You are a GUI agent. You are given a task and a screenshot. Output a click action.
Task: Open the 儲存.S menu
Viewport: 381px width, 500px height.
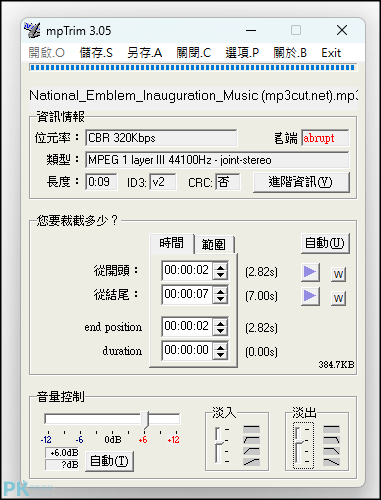[96, 53]
